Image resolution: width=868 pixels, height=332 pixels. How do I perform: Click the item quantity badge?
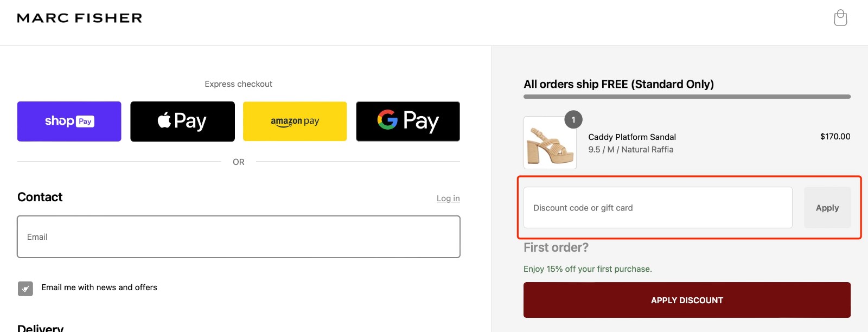(x=573, y=120)
